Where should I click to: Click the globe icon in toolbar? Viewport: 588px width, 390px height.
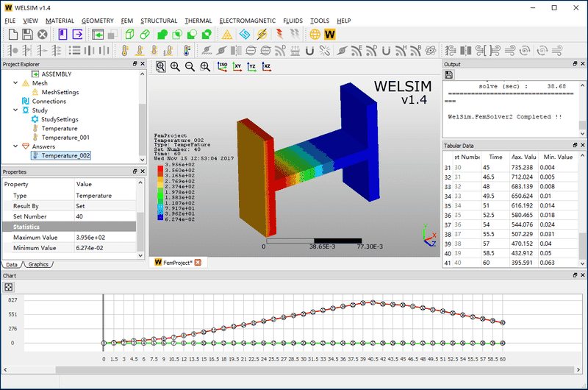315,34
